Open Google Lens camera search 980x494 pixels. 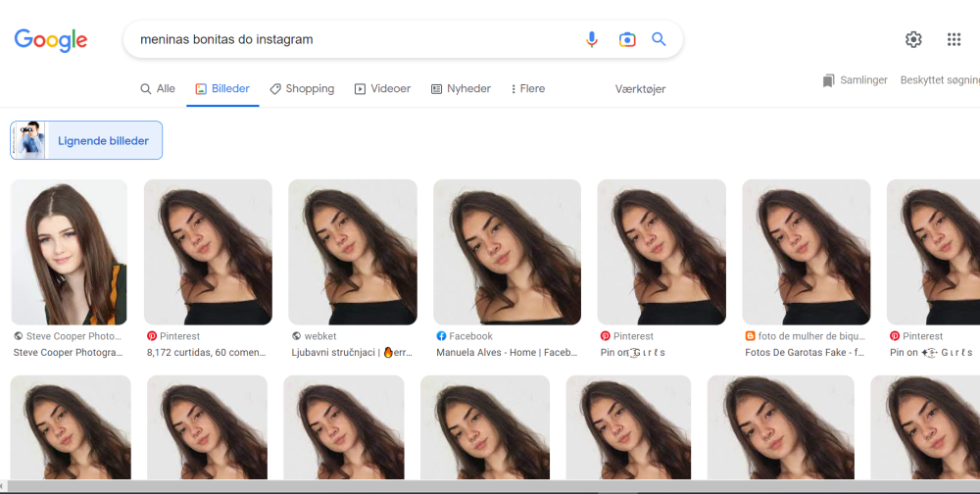click(x=627, y=39)
